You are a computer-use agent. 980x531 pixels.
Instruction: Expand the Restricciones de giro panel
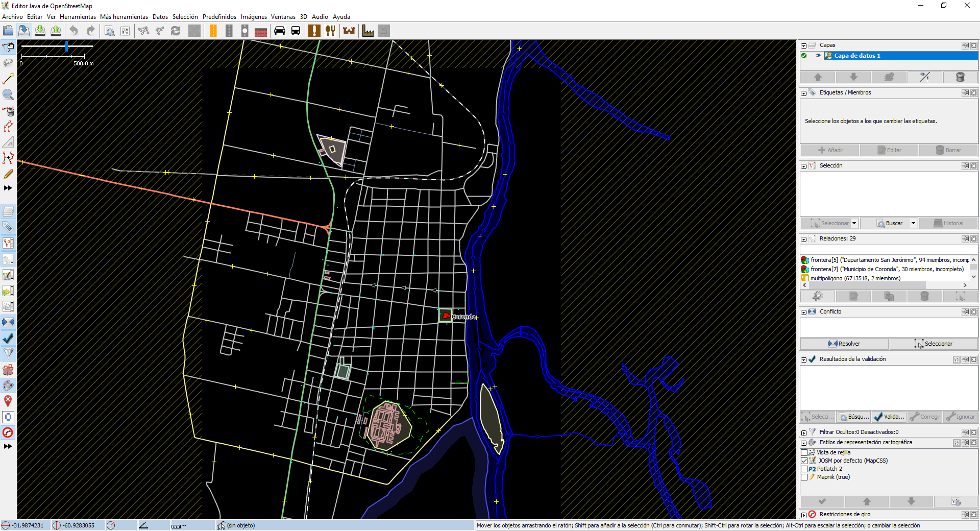[804, 515]
